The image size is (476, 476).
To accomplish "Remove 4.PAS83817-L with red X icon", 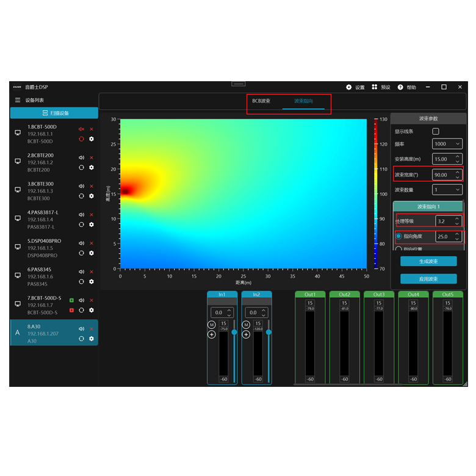I will 92,215.
